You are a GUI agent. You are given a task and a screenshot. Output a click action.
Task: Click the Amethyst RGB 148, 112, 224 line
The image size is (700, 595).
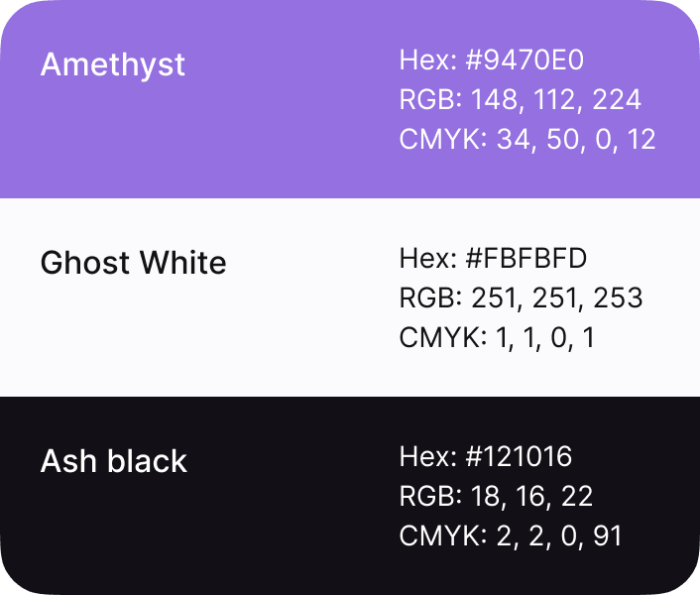[x=521, y=99]
